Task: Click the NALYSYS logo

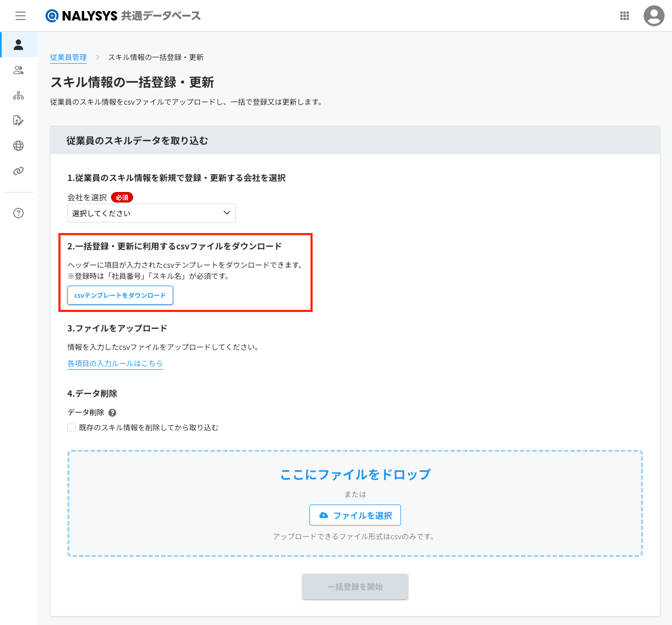Action: pyautogui.click(x=82, y=16)
